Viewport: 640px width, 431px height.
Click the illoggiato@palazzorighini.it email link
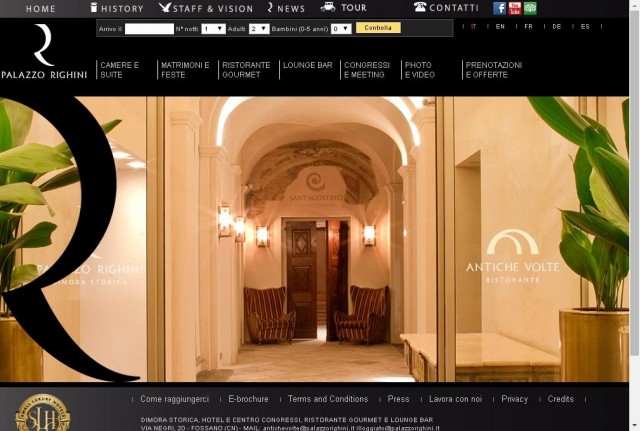point(398,428)
